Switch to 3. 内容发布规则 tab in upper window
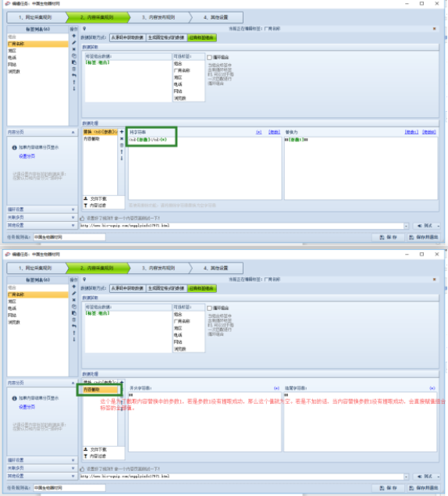 (x=158, y=17)
